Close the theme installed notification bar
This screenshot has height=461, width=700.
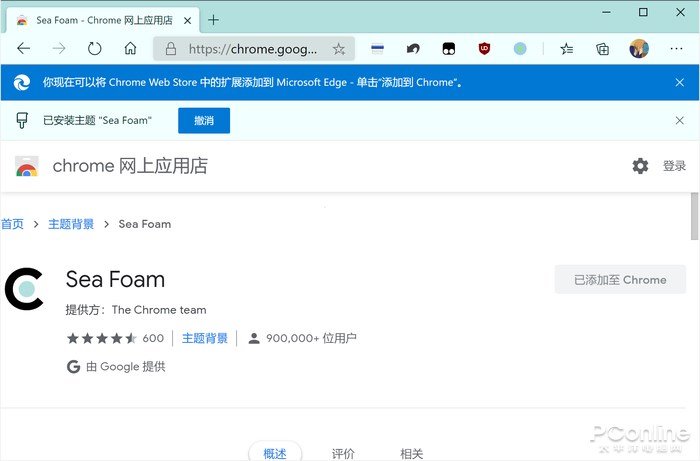point(679,120)
